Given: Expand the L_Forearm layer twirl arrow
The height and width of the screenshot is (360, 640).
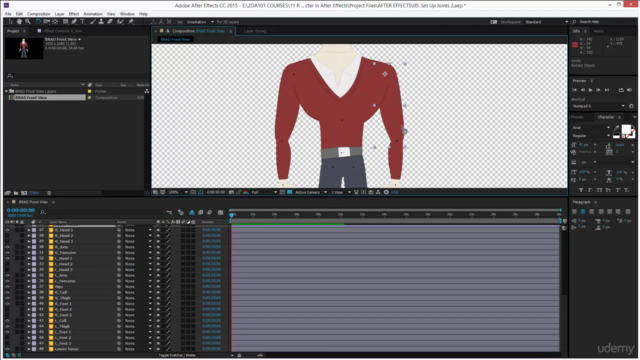Looking at the screenshot, I should (x=29, y=281).
